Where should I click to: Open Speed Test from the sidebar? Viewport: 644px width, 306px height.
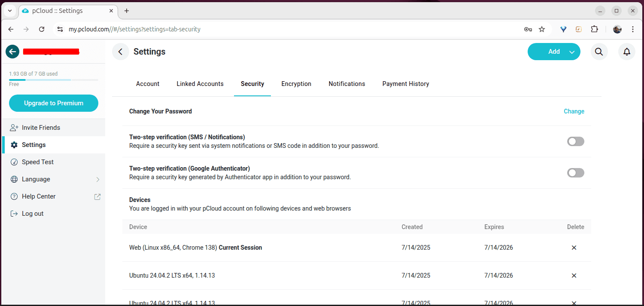[54, 162]
